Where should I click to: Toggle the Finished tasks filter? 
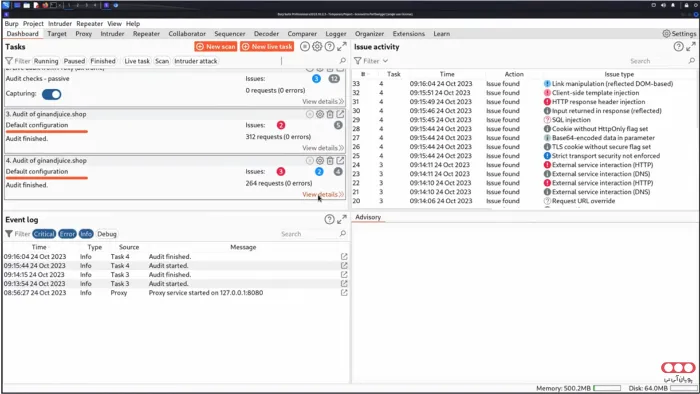click(103, 61)
